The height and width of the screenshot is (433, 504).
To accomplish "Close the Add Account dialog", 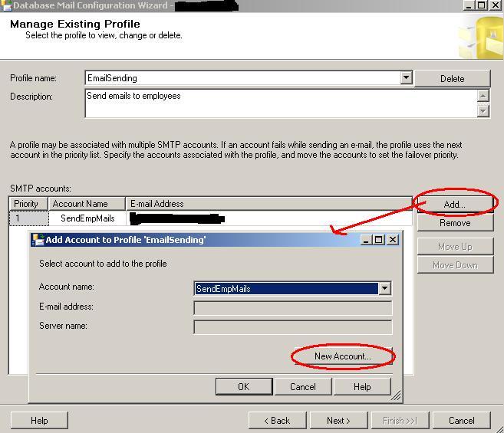I will (x=393, y=240).
